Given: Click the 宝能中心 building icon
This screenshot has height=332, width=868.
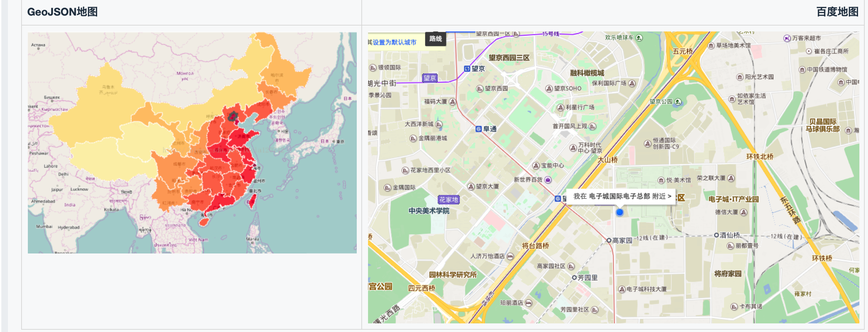Looking at the screenshot, I should [x=536, y=166].
